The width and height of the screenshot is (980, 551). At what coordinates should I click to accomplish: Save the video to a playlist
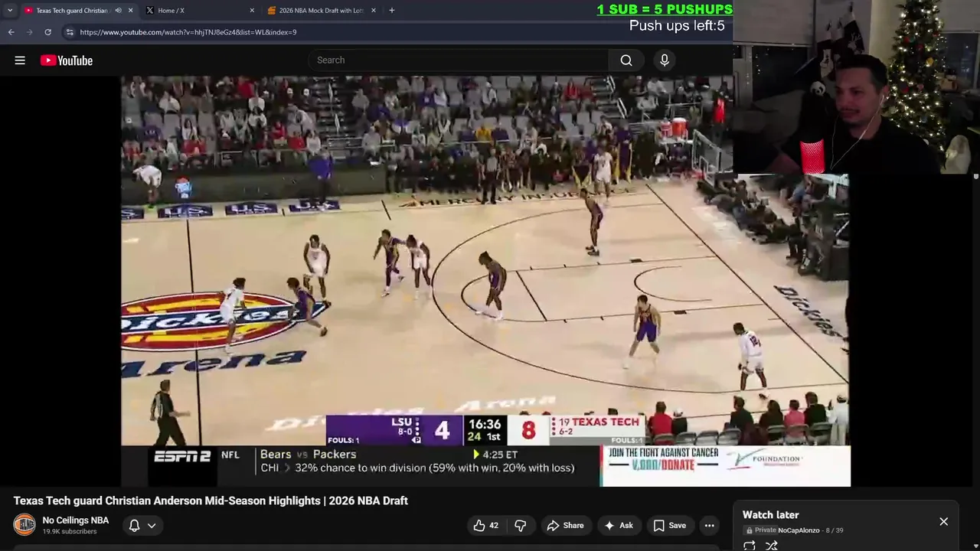(x=669, y=526)
